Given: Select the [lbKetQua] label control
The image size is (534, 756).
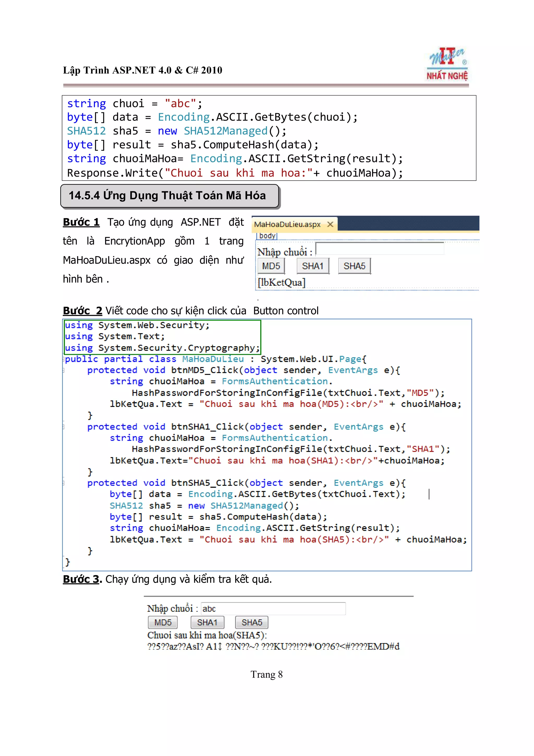Looking at the screenshot, I should [x=282, y=283].
